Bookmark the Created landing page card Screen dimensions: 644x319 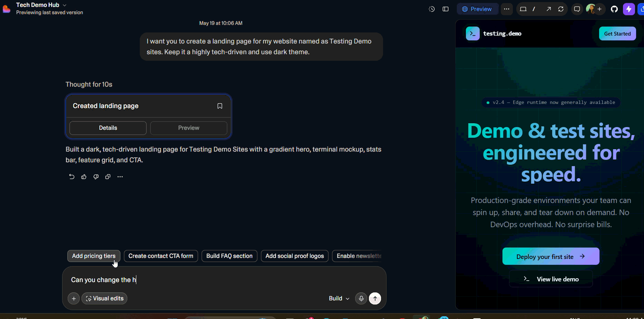(220, 106)
